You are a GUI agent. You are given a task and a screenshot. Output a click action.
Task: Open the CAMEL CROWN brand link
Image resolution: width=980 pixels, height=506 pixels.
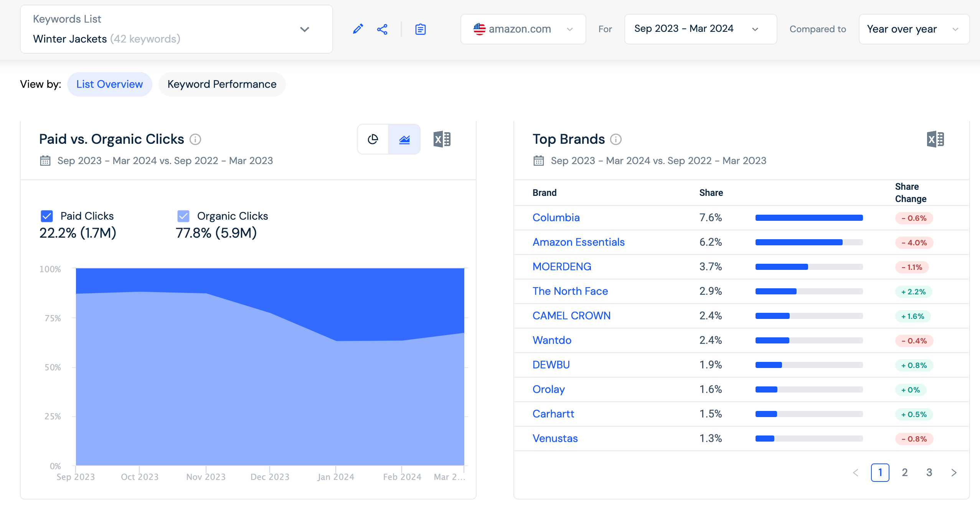[571, 316]
